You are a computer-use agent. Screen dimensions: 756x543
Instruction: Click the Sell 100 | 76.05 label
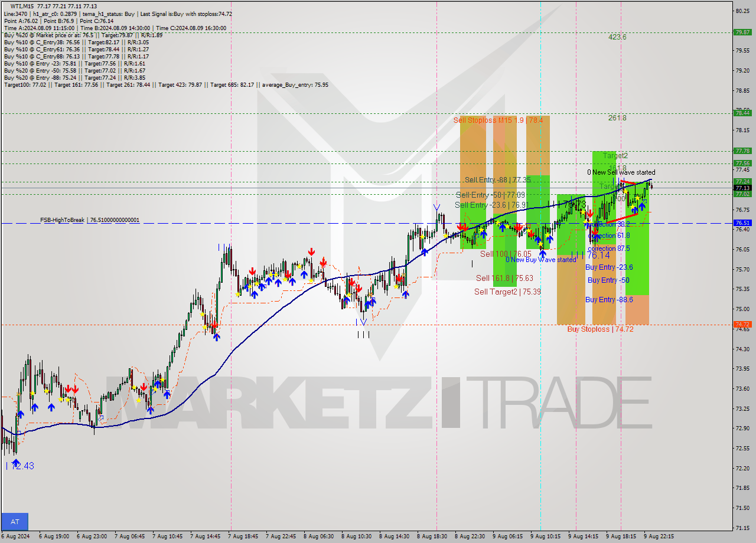click(x=506, y=254)
